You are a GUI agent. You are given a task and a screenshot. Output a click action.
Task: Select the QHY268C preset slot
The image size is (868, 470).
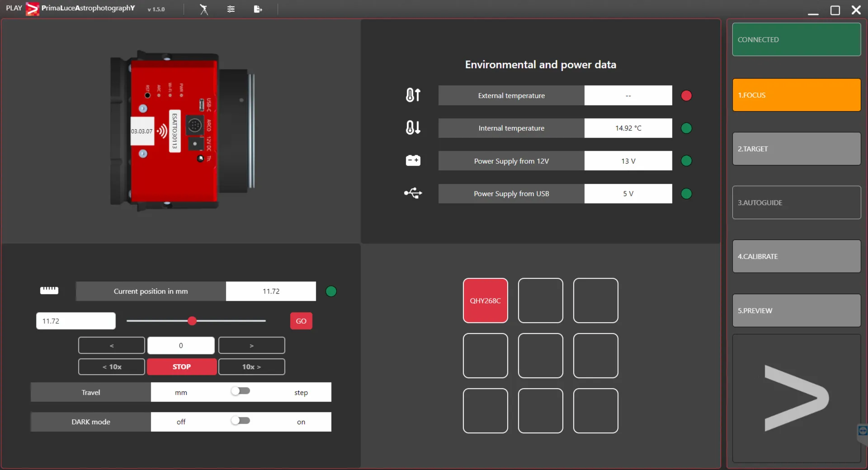(x=486, y=301)
